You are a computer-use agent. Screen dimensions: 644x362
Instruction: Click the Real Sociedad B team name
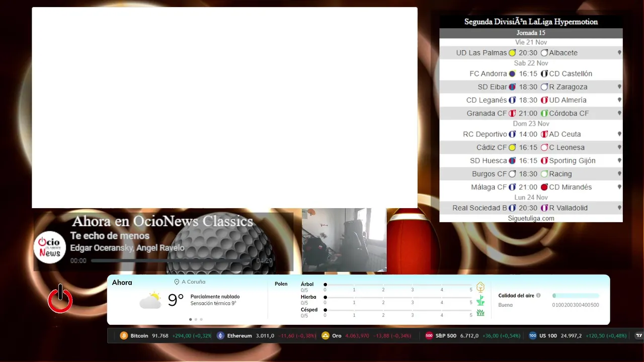479,208
